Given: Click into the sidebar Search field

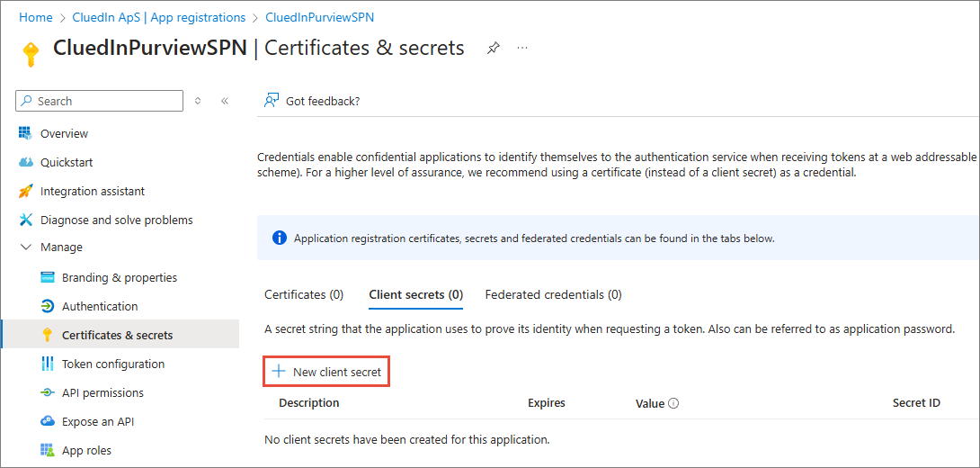Looking at the screenshot, I should point(99,101).
